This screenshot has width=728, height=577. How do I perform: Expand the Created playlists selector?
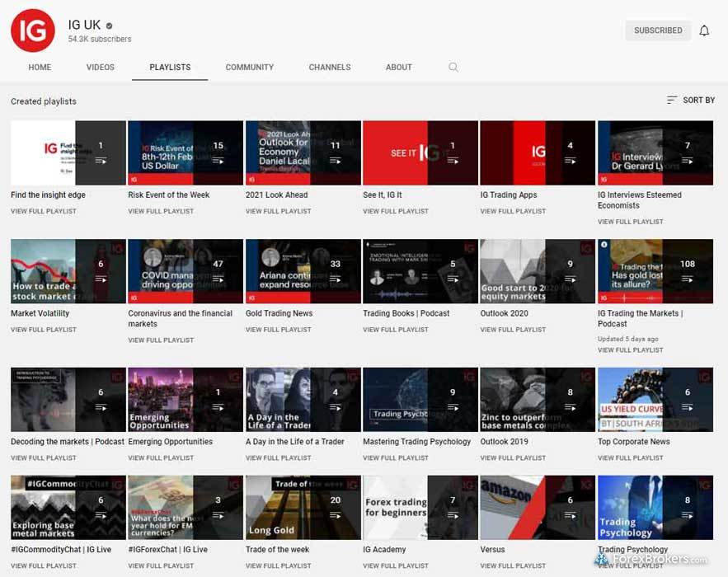pyautogui.click(x=43, y=101)
